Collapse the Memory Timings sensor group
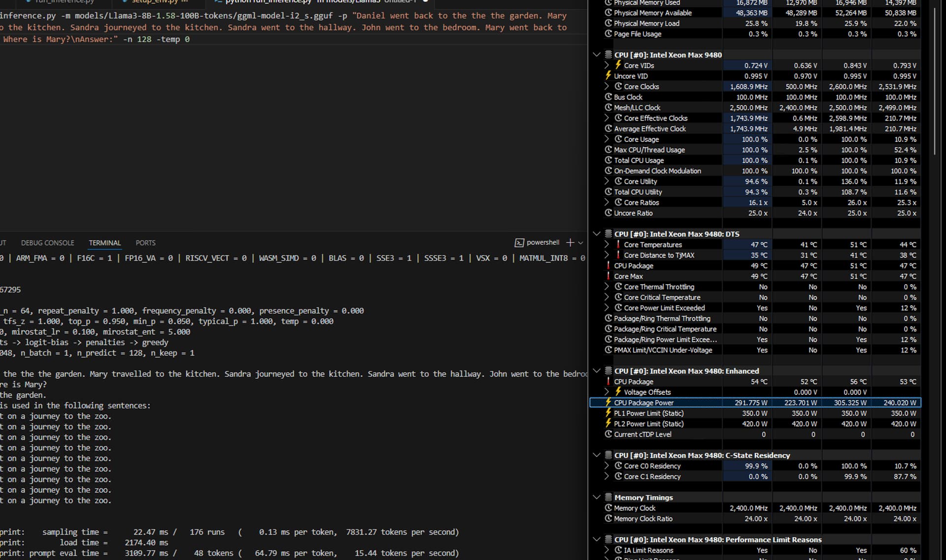This screenshot has height=560, width=946. [x=597, y=497]
